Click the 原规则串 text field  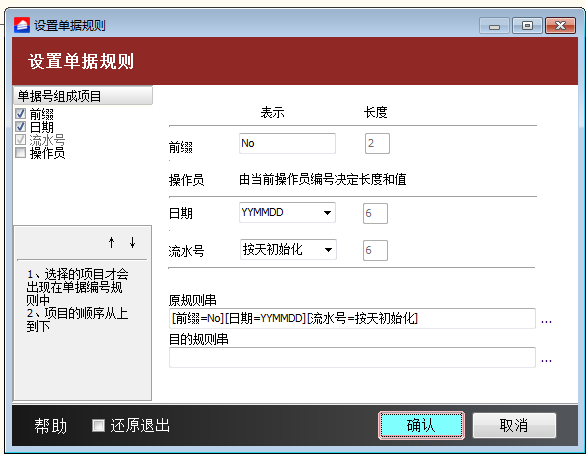pos(352,318)
